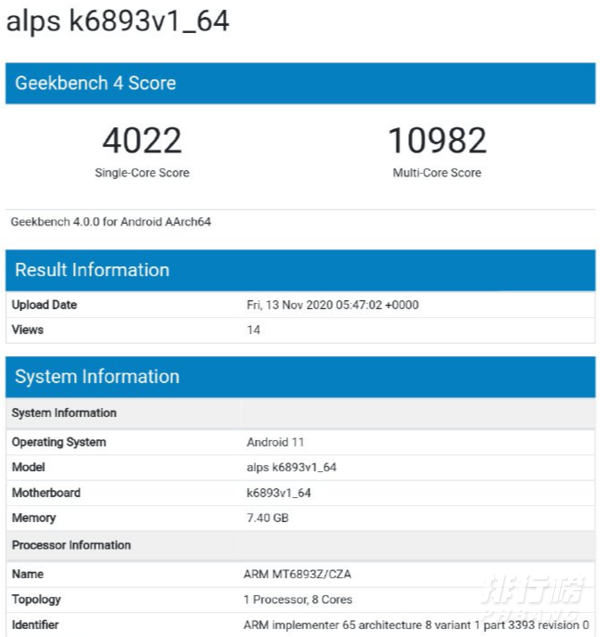This screenshot has height=637, width=600.
Task: Select the model value alps k6893v1_64
Action: (x=291, y=468)
